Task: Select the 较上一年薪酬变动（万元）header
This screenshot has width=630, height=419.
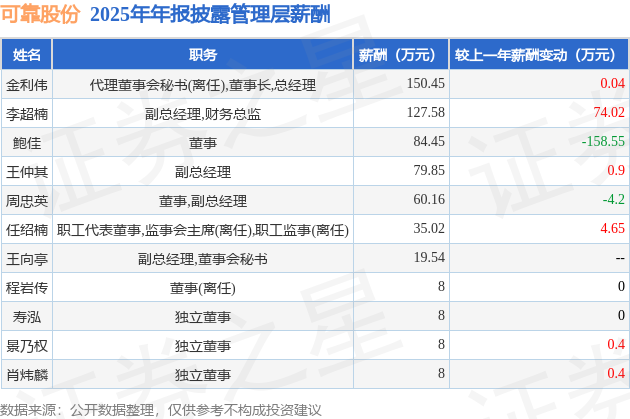Action: pos(539,54)
